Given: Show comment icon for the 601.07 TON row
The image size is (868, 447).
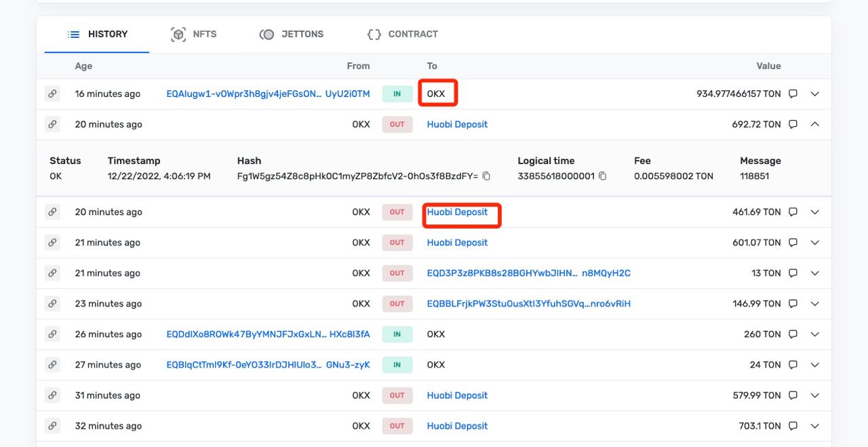Looking at the screenshot, I should (793, 243).
